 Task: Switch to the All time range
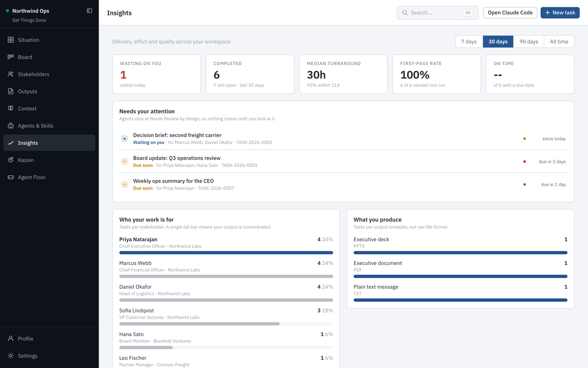pos(559,42)
